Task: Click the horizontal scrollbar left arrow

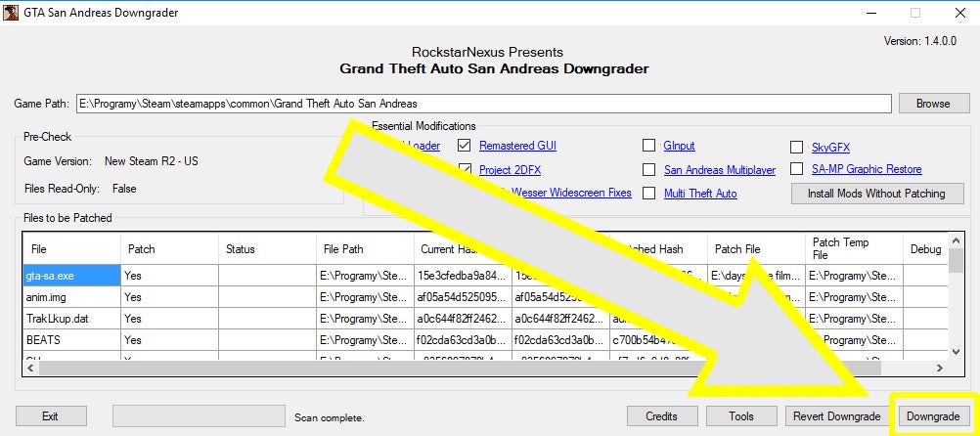Action: coord(30,369)
